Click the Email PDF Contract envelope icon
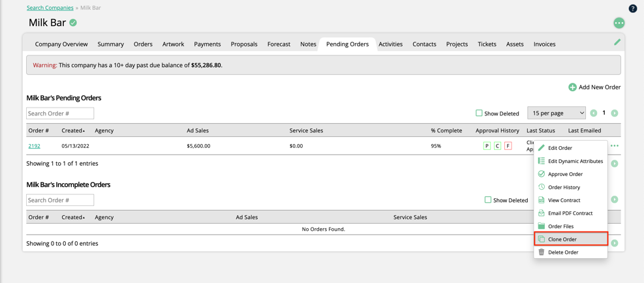The height and width of the screenshot is (283, 644). click(542, 213)
